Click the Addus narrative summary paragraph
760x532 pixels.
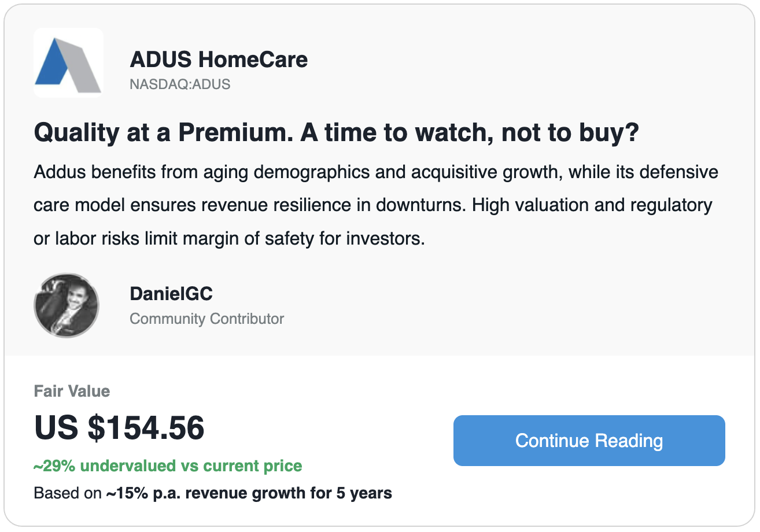376,205
